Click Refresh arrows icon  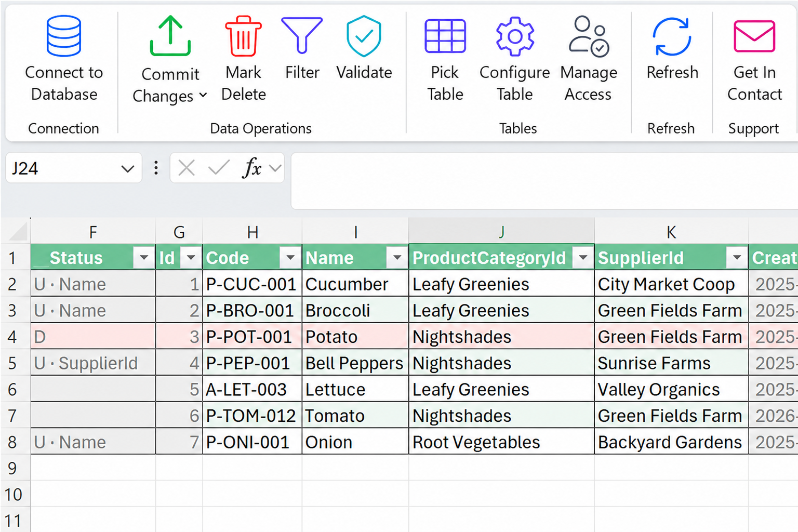click(672, 36)
